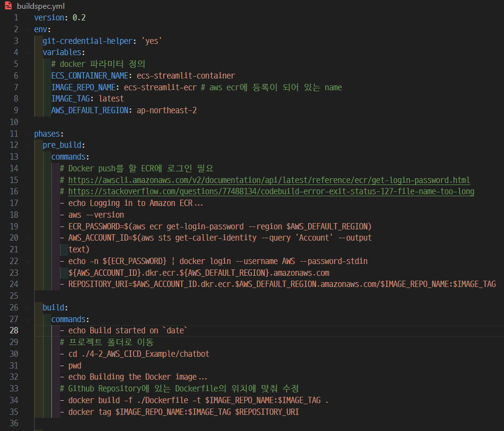Click line number 28 in the gutter
This screenshot has width=504, height=431.
[14, 330]
